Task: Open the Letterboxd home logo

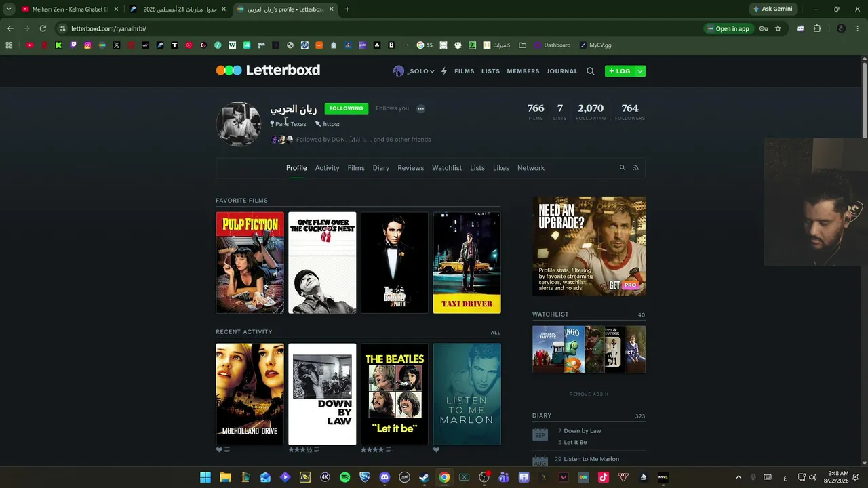Action: pos(268,70)
